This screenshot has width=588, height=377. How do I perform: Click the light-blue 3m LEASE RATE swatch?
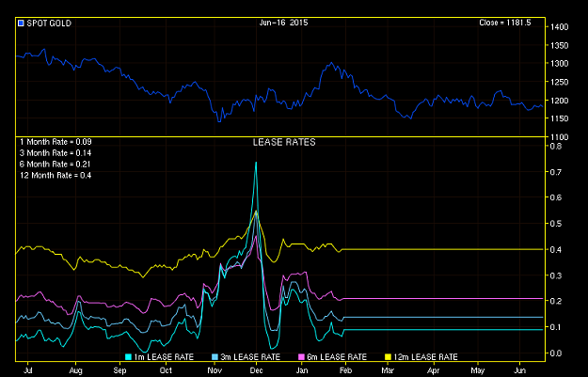(x=215, y=357)
